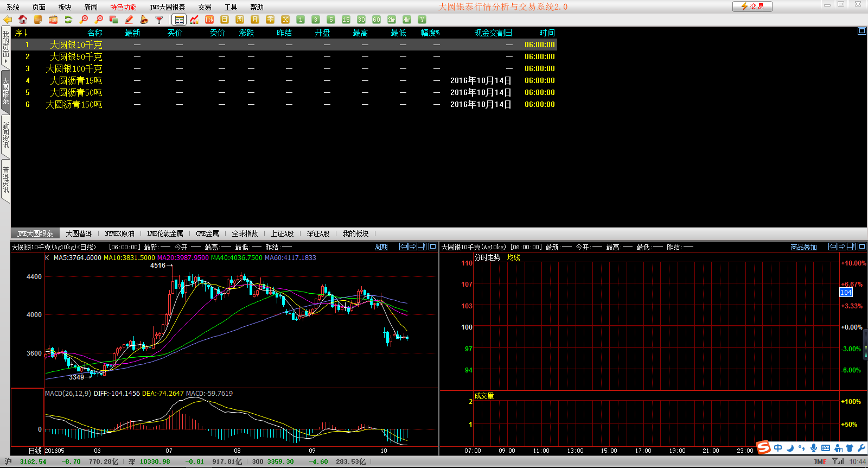Switch to the NYMEX原油 tab

coord(119,233)
